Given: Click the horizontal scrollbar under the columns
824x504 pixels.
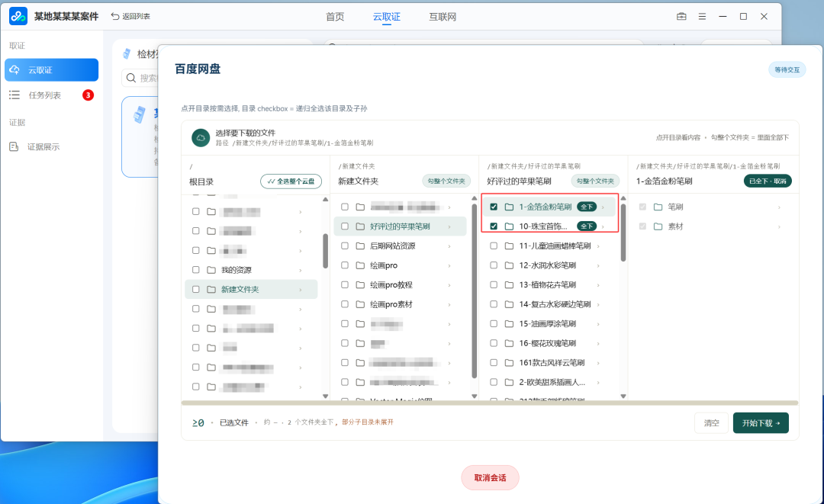Looking at the screenshot, I should [490, 403].
